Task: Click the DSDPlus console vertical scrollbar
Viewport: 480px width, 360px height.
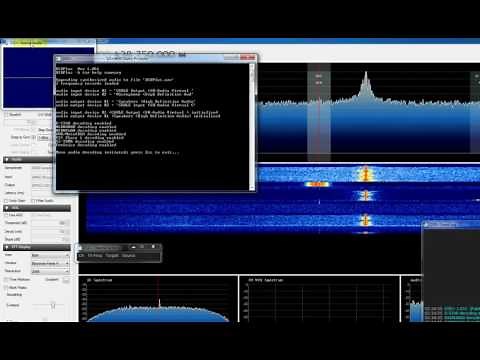Action: tap(252, 127)
